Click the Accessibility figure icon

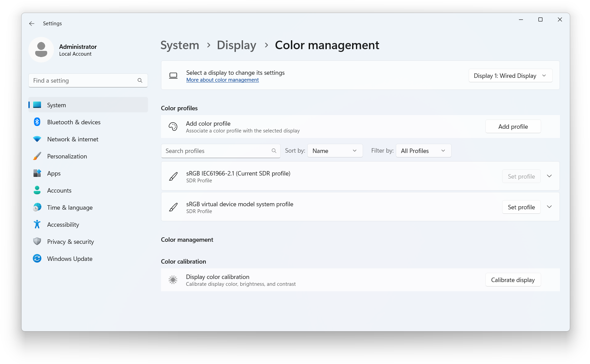37,224
